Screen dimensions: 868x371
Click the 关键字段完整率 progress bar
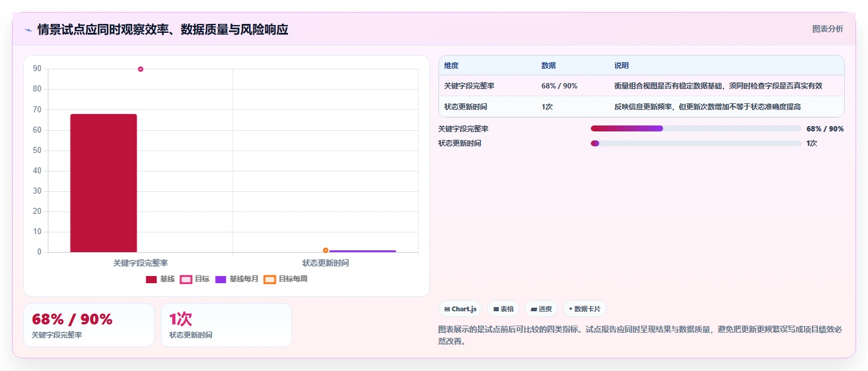(x=696, y=128)
